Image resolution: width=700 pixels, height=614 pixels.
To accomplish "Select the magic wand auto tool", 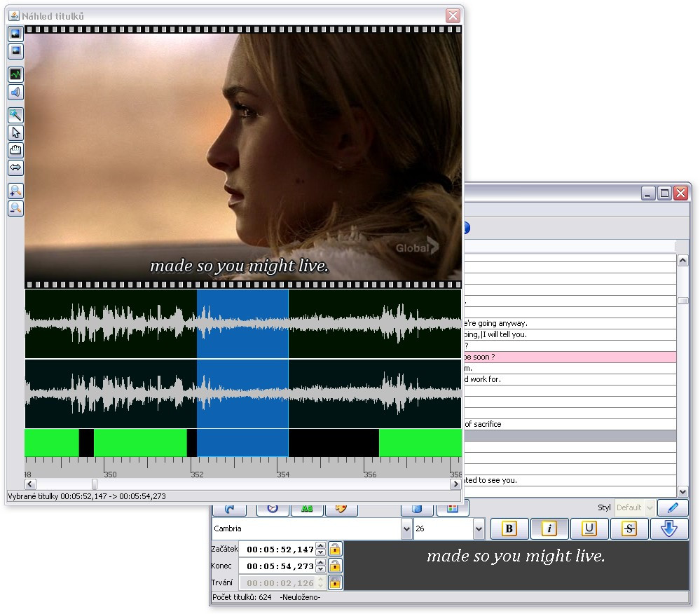I will pos(15,115).
